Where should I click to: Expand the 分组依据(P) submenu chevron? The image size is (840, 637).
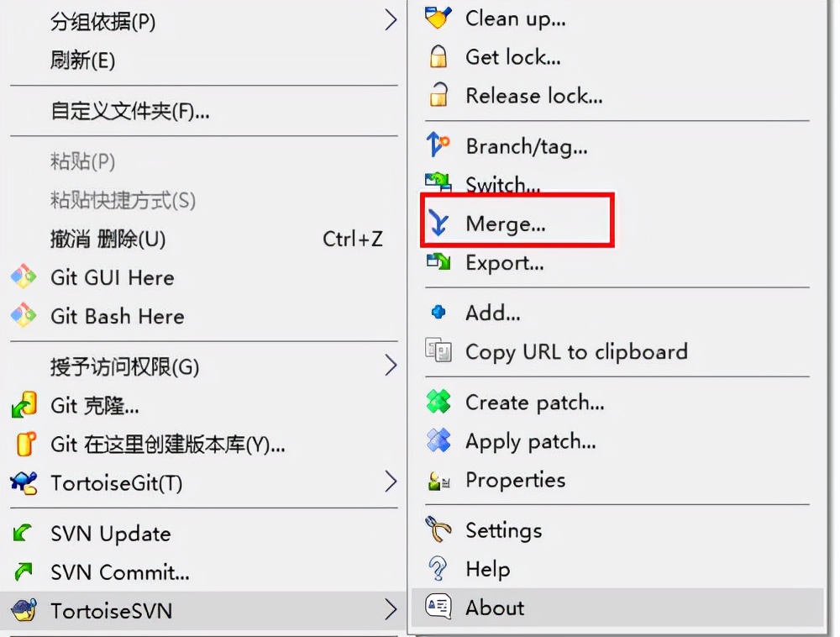(391, 20)
